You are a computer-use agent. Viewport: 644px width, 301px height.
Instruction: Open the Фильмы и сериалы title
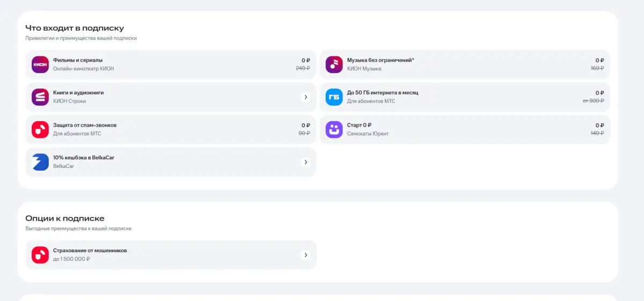pos(78,60)
